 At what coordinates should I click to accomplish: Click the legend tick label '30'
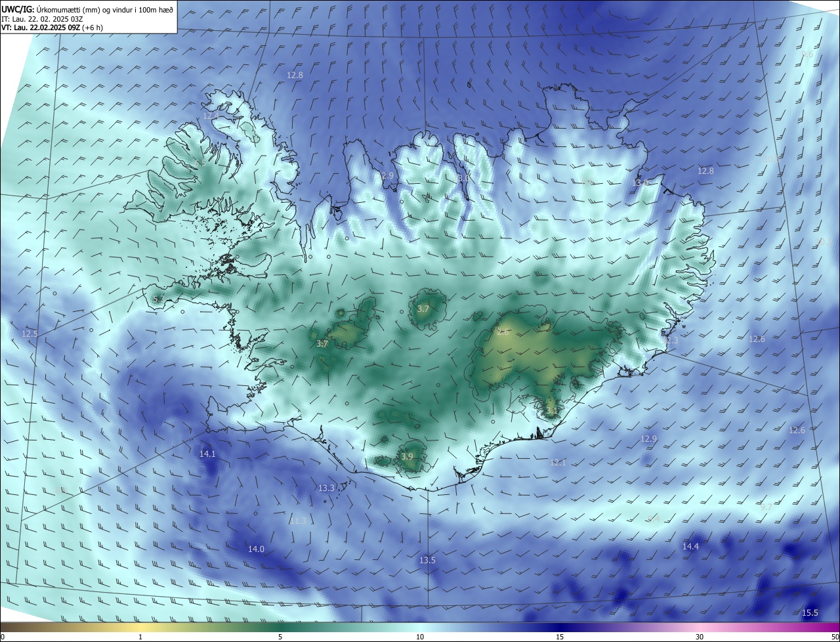(700, 637)
